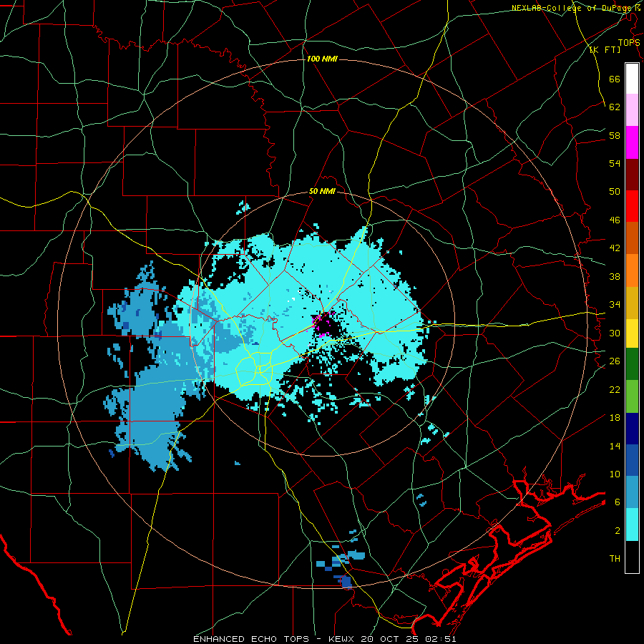Viewport: 644px width, 644px height.
Task: Click the "14" legend value
Action: pos(615,446)
